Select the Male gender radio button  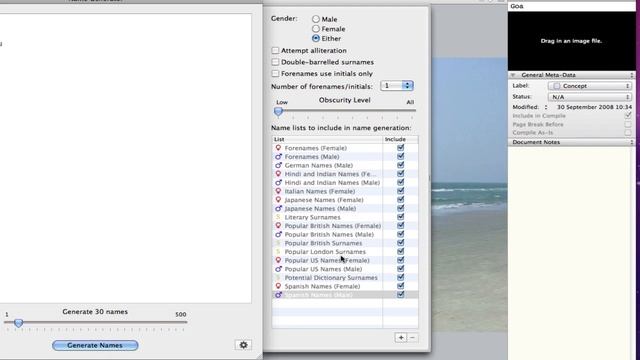point(316,19)
